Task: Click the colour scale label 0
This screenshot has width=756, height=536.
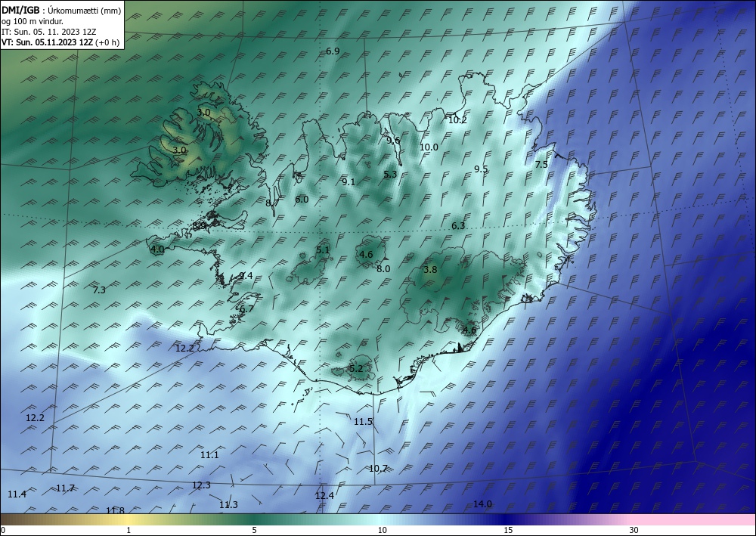Action: pyautogui.click(x=3, y=530)
